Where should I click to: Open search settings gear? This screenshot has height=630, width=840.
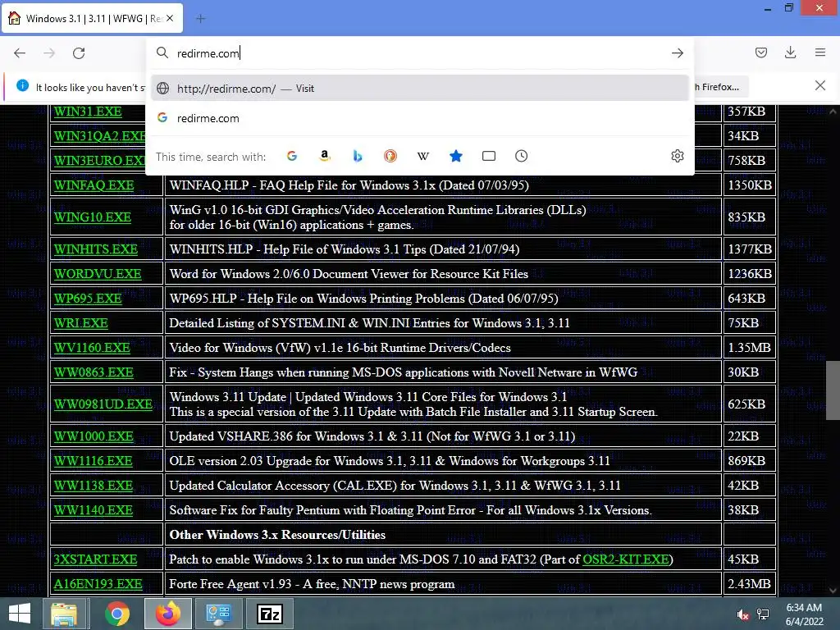[x=677, y=156]
